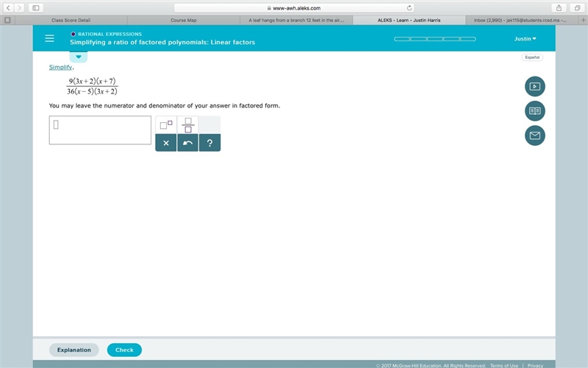This screenshot has height=368, width=588.
Task: Open the message envelope icon
Action: (x=535, y=135)
